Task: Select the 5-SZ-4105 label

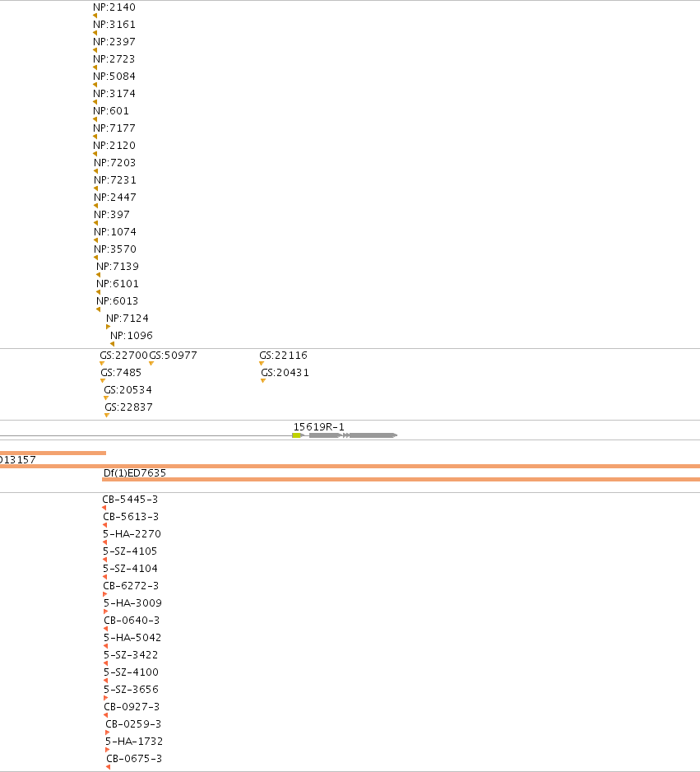Action: (x=130, y=551)
